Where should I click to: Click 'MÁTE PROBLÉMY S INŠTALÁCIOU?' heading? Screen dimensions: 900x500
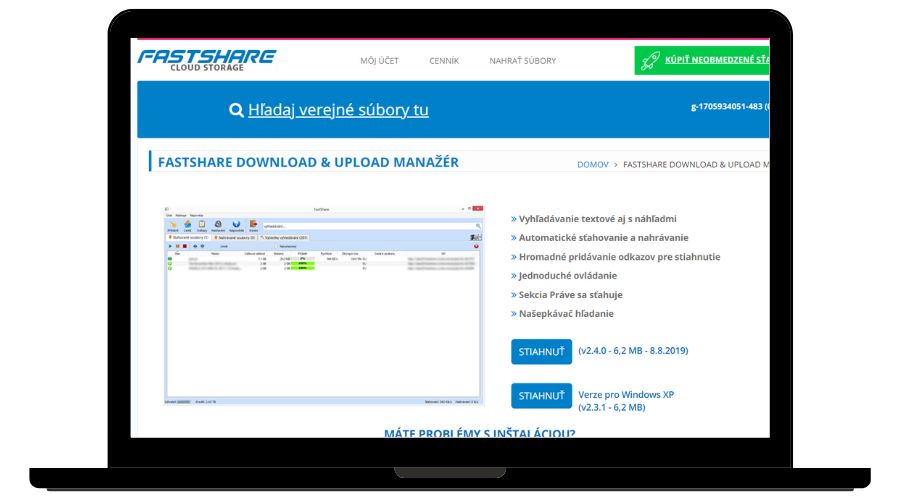point(479,433)
